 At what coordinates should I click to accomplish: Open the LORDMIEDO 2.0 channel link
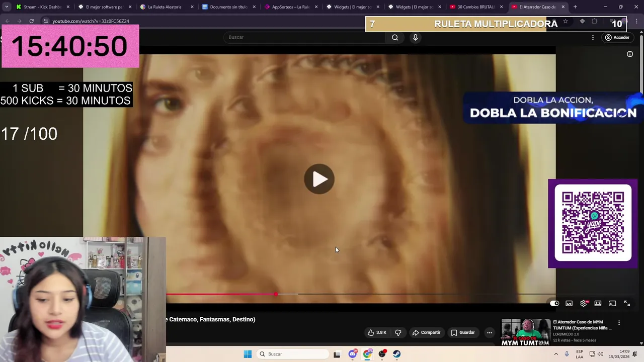pos(566,334)
